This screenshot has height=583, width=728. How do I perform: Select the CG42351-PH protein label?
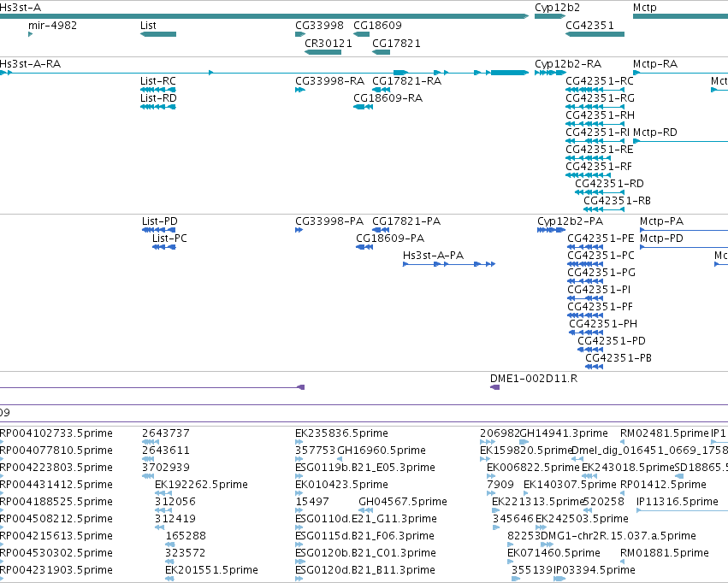(603, 324)
